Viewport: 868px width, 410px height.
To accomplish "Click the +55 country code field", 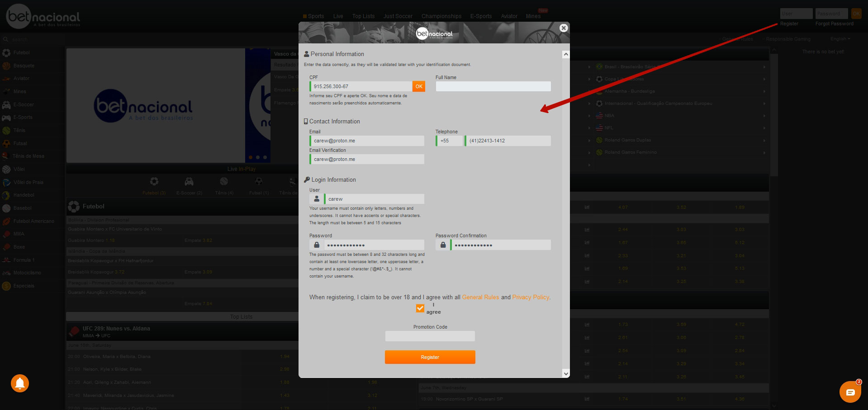I will click(449, 141).
